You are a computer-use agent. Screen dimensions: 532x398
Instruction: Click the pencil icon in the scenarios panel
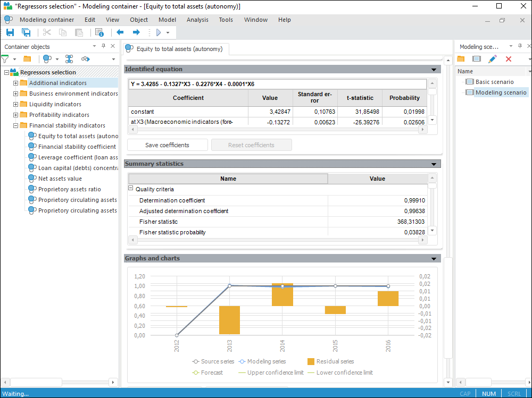(x=493, y=59)
